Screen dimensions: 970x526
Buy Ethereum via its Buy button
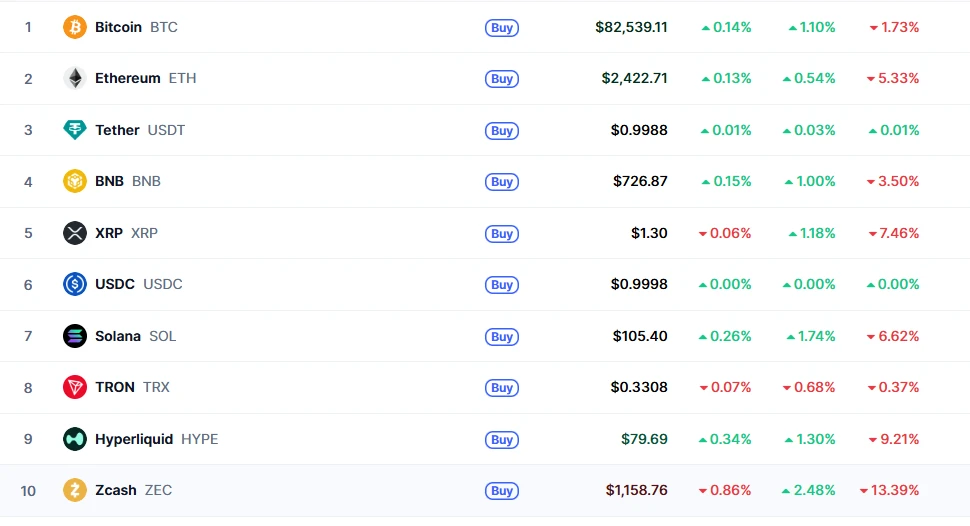point(502,79)
